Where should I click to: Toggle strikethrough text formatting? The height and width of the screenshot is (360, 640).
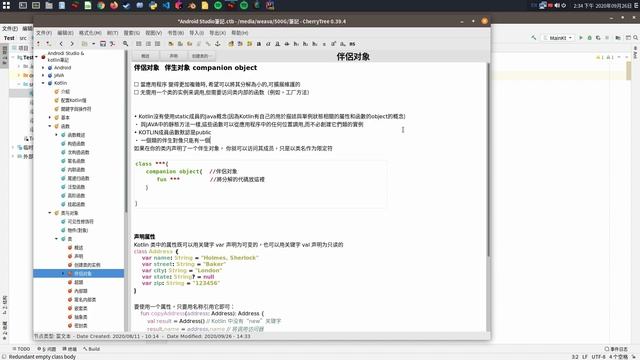(x=287, y=44)
